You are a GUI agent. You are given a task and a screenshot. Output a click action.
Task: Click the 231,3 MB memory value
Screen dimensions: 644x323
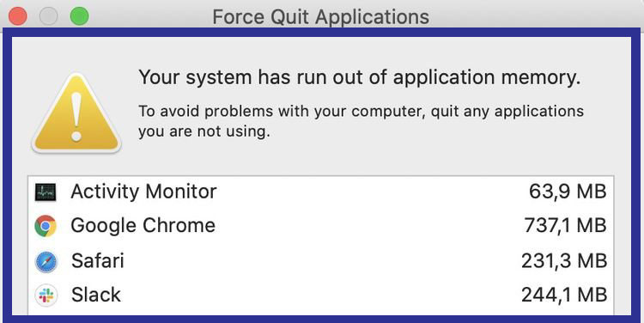(x=564, y=261)
